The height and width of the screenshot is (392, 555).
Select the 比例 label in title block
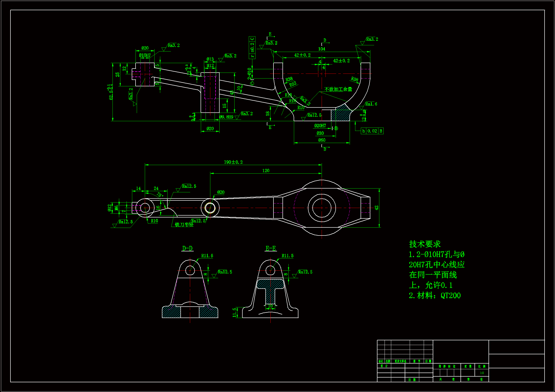481,366
